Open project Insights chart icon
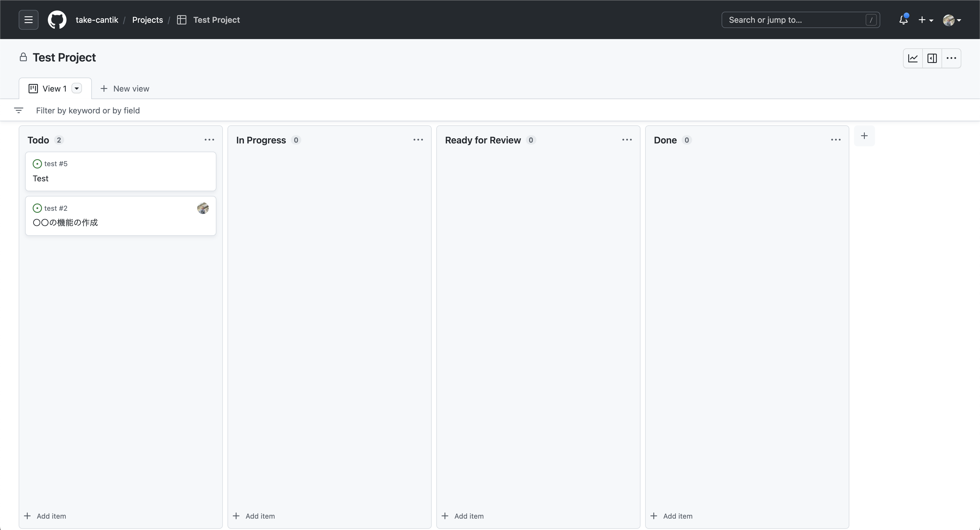 (x=913, y=58)
